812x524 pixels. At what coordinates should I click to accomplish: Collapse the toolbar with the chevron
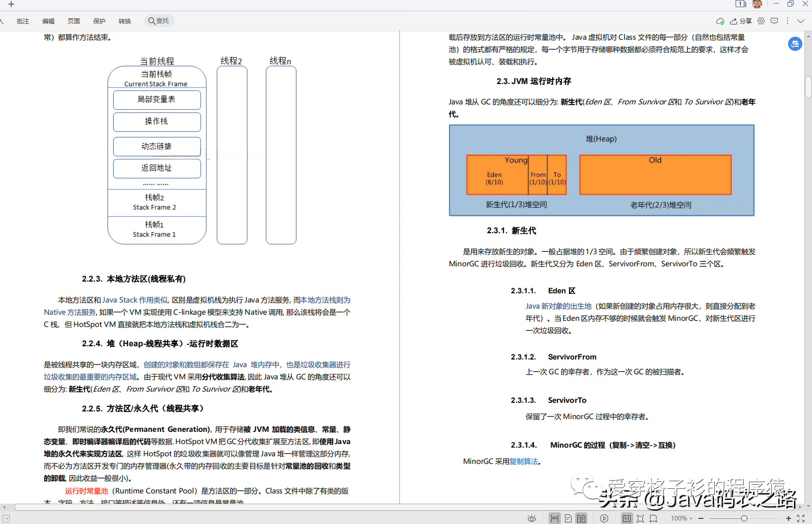click(801, 21)
